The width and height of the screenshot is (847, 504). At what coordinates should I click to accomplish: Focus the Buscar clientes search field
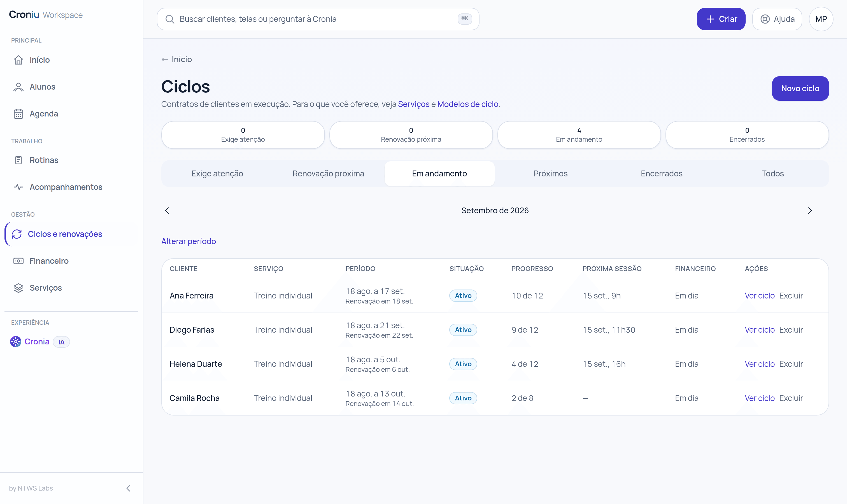coord(318,19)
